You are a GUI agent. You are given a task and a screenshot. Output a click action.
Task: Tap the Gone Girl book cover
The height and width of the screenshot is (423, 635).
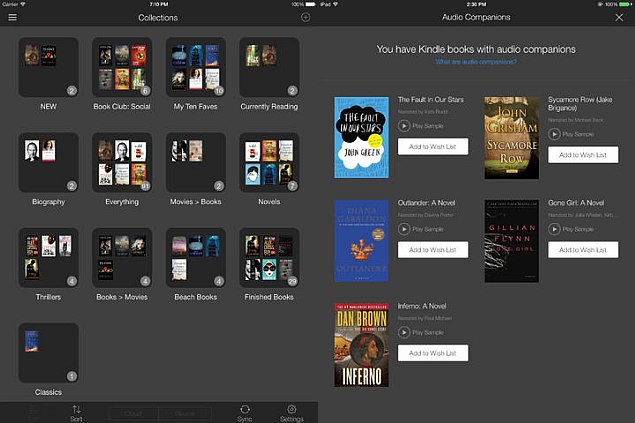[511, 241]
